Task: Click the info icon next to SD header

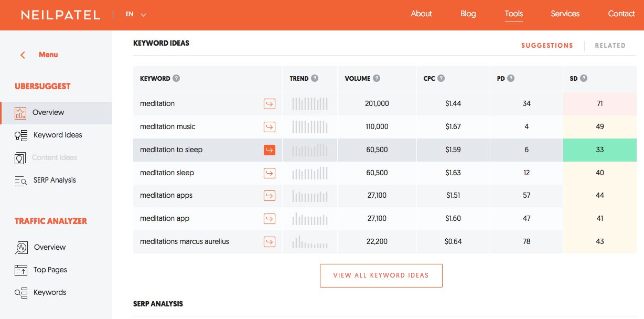Action: [584, 78]
